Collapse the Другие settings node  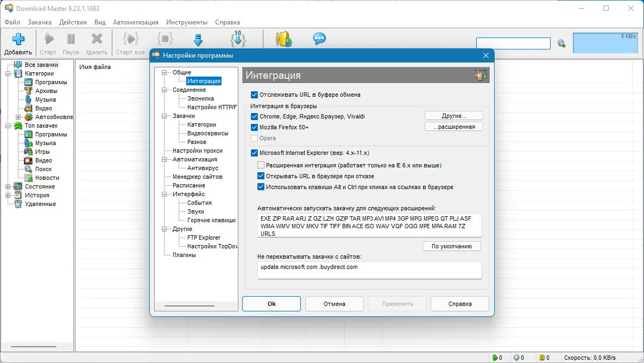[165, 229]
